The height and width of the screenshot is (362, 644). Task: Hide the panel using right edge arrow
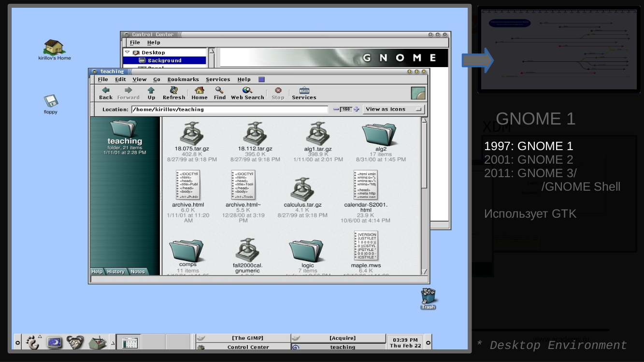tap(428, 342)
